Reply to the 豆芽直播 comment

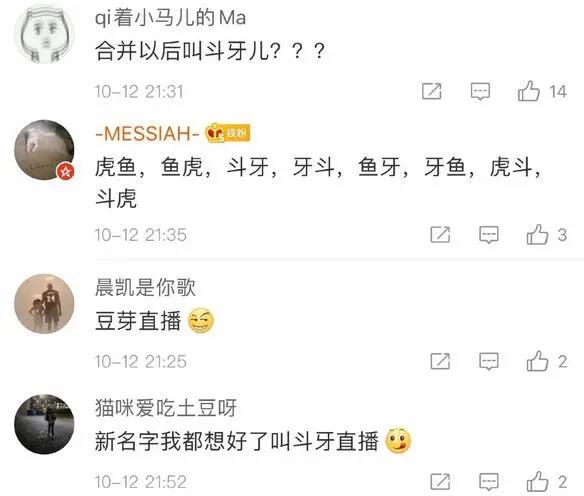click(489, 362)
